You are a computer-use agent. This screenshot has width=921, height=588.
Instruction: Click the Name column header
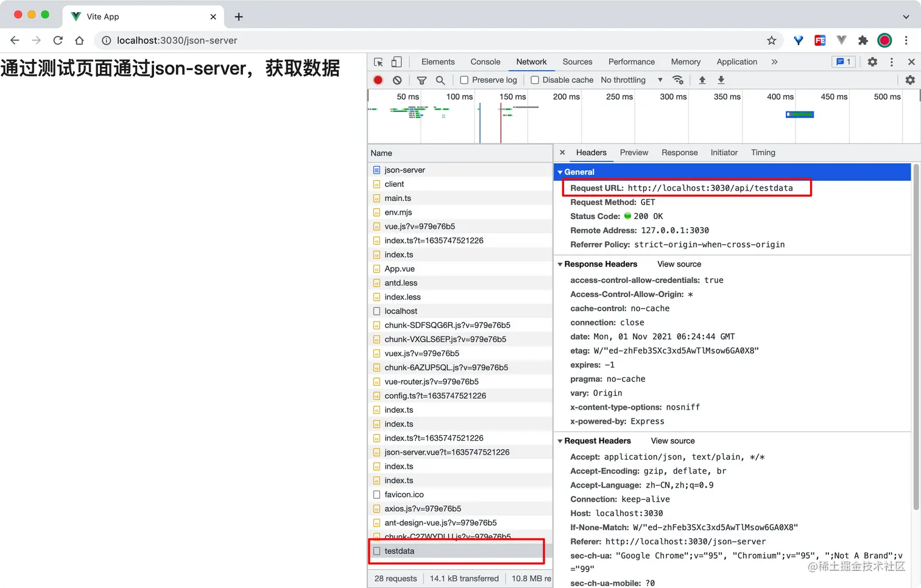(460, 153)
